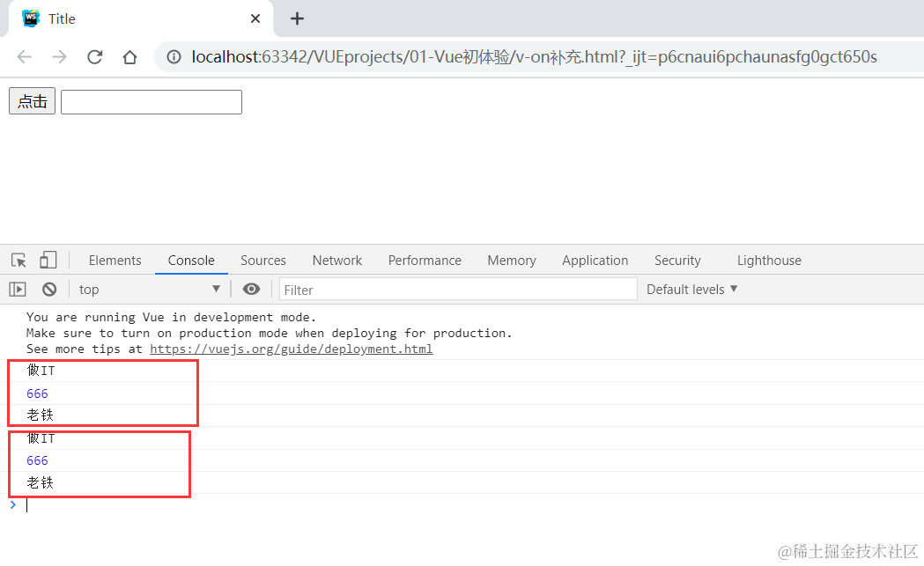The height and width of the screenshot is (566, 924).
Task: Click the browser forward arrow
Action: pyautogui.click(x=60, y=57)
